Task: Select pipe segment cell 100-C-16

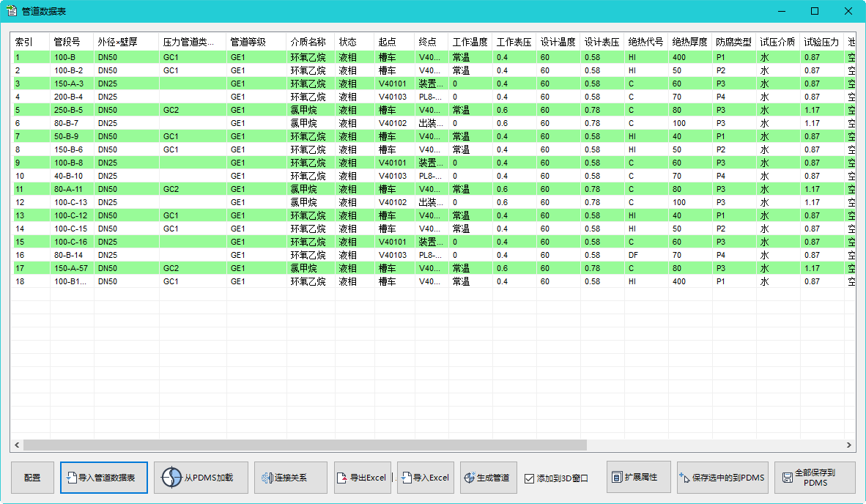Action: pyautogui.click(x=72, y=242)
